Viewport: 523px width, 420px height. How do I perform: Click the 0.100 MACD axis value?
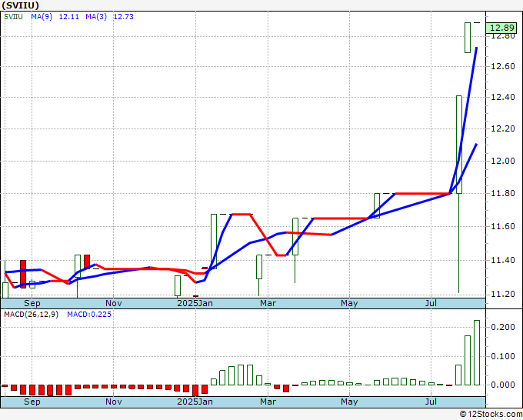pos(503,356)
